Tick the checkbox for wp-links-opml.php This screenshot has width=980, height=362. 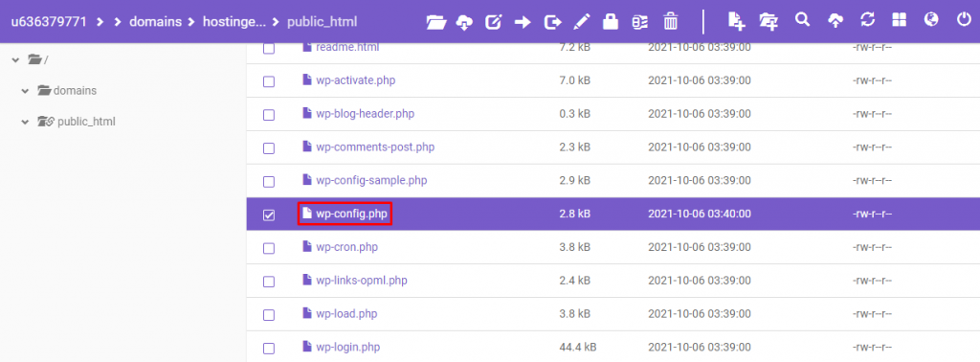click(269, 282)
